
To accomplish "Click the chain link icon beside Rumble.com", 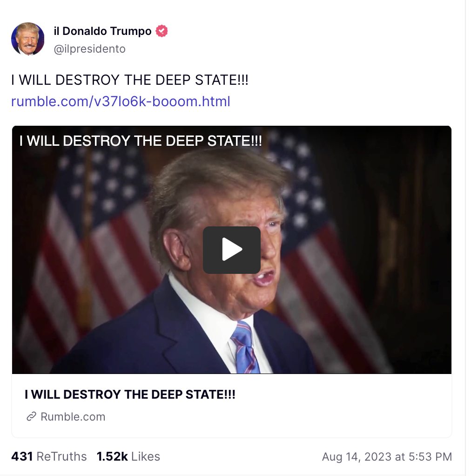I will coord(32,416).
